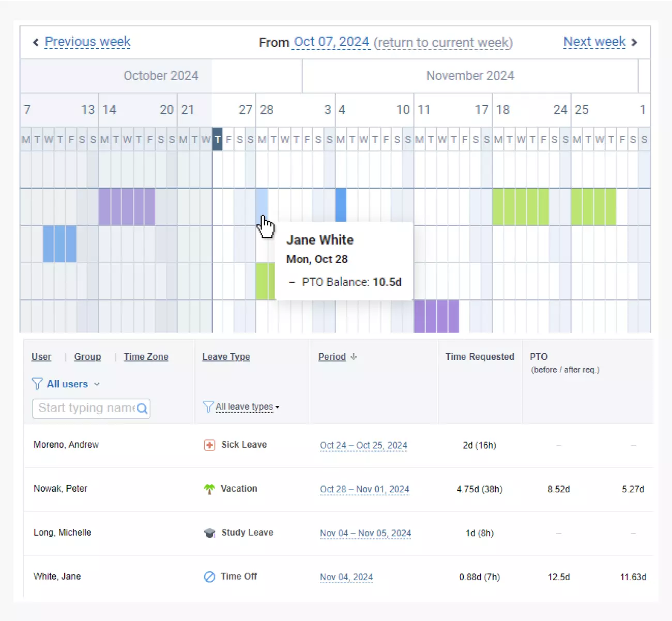Click the Study Leave graduation cap icon
The width and height of the screenshot is (672, 621).
tap(209, 533)
